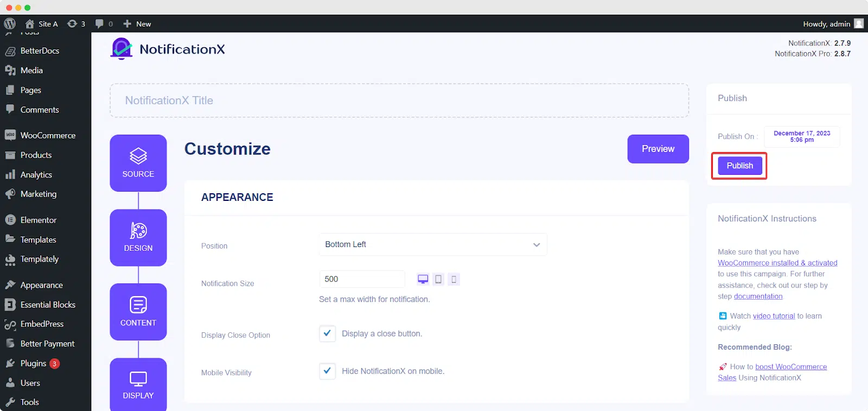The height and width of the screenshot is (411, 868).
Task: Open the admin user avatar
Action: pos(859,23)
